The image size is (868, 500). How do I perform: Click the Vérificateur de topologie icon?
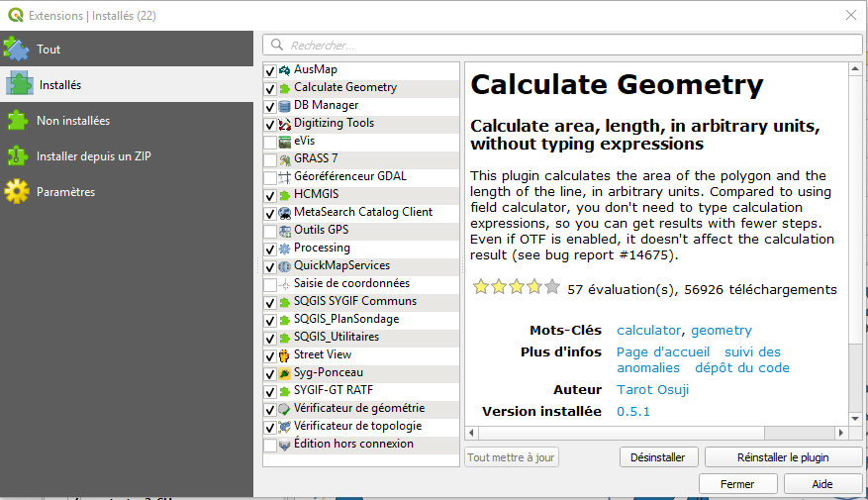click(284, 427)
